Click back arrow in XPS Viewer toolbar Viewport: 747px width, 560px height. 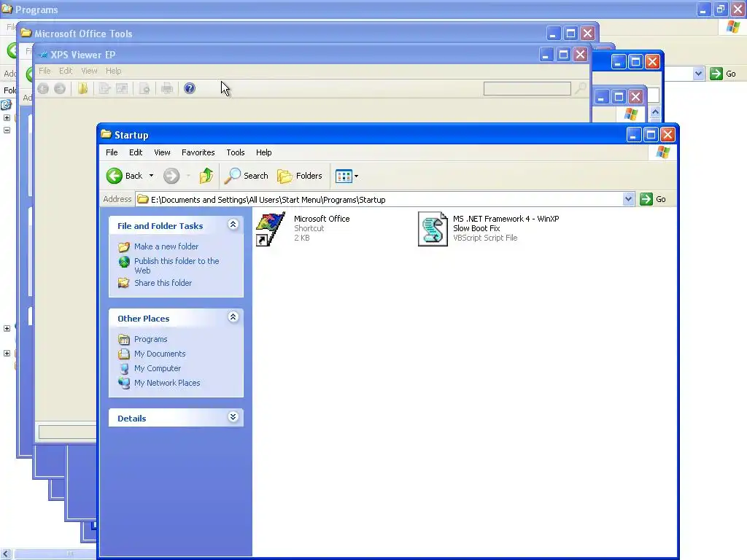(43, 88)
